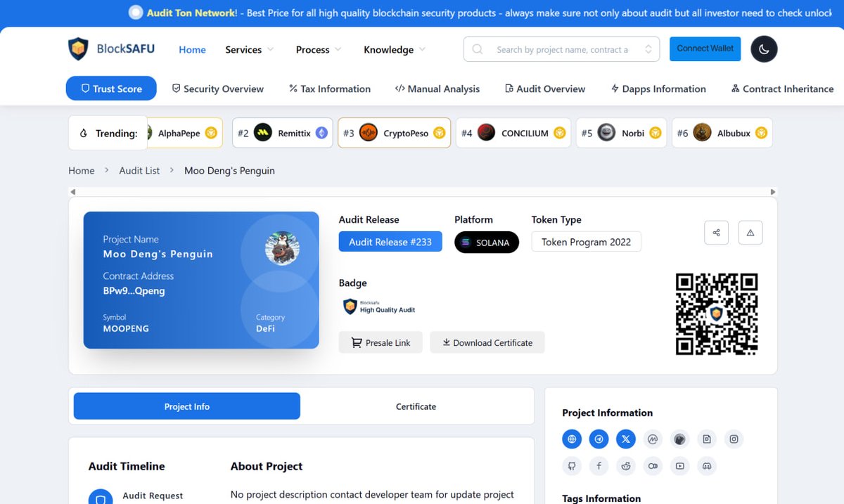Open the Remittix trending project

pos(282,133)
